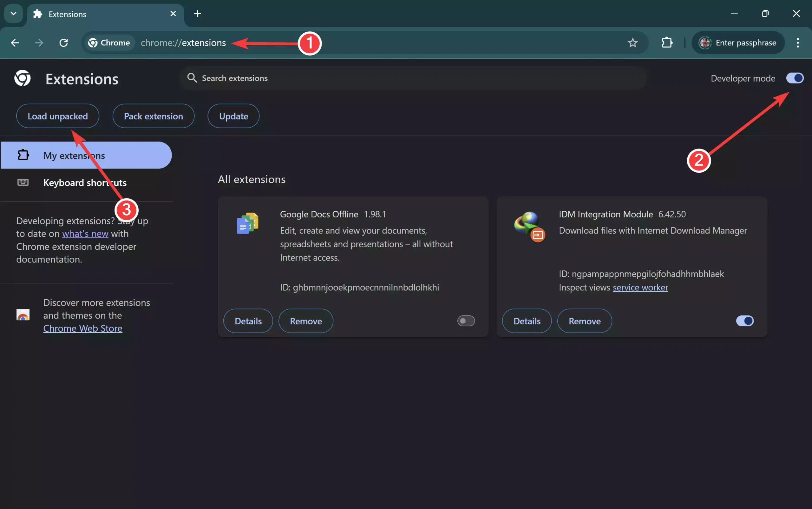Click the back navigation arrow
The width and height of the screenshot is (812, 509).
point(15,43)
